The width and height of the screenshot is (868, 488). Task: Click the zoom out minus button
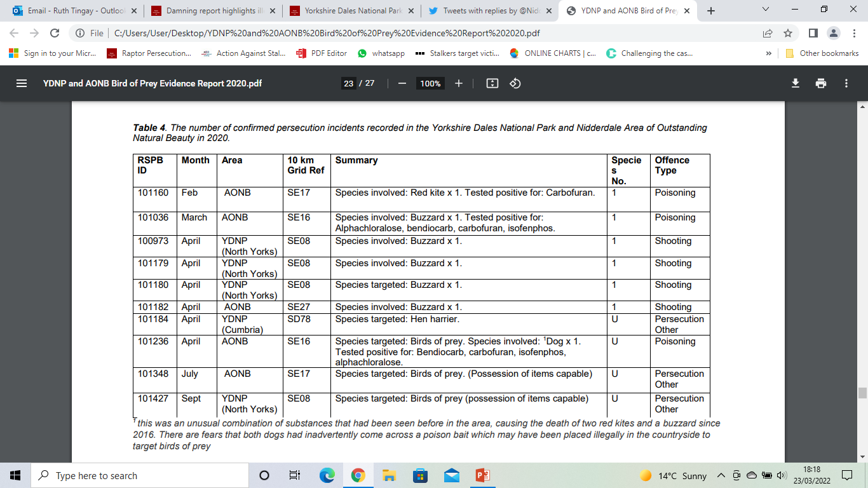tap(402, 83)
